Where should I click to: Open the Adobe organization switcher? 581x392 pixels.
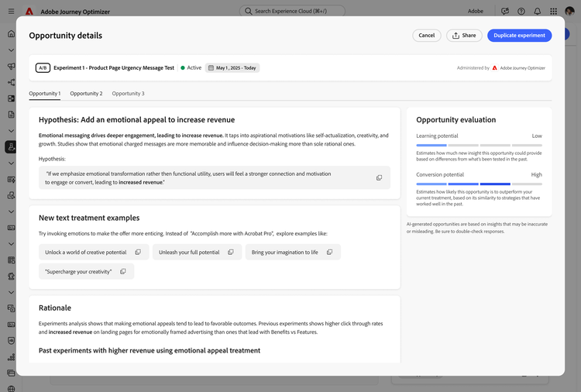(476, 12)
